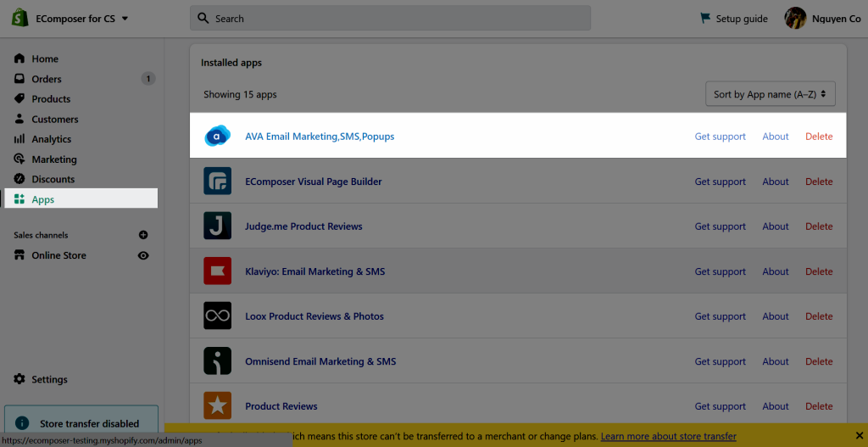Open the ECompser for CS store switcher dropdown
This screenshot has height=447, width=868.
pyautogui.click(x=82, y=19)
